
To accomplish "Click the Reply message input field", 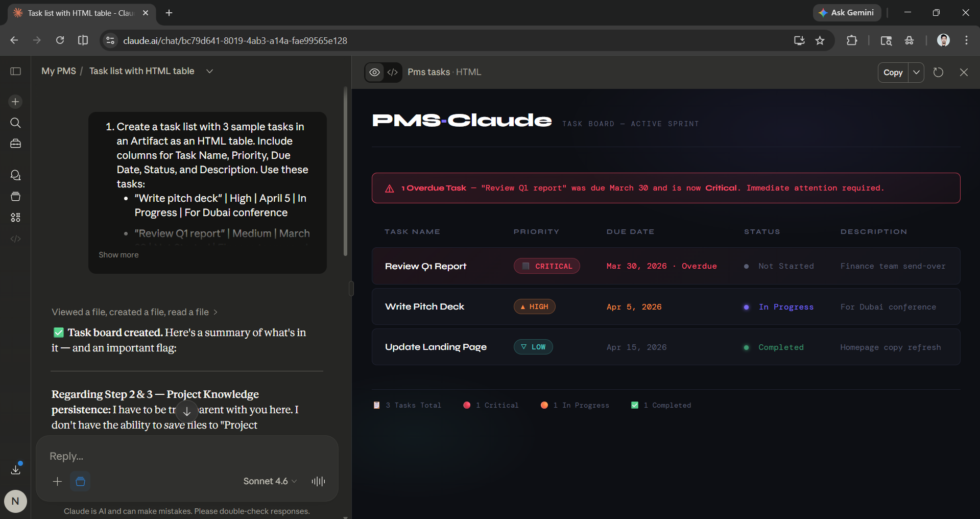I will 187,456.
